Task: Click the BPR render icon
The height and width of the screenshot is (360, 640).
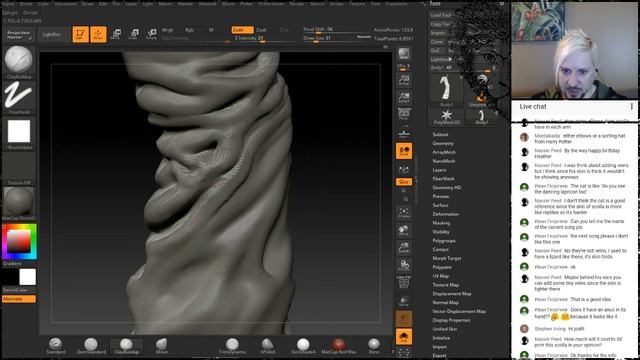Action: (404, 54)
